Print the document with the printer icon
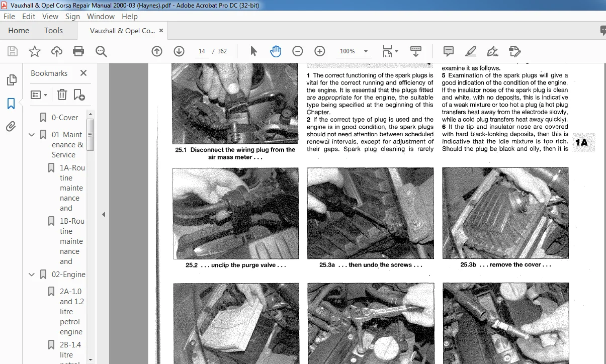Viewport: 606px width, 364px height. pyautogui.click(x=78, y=51)
